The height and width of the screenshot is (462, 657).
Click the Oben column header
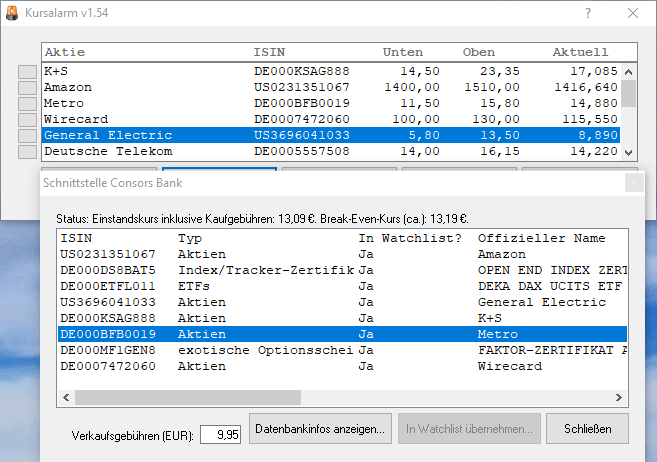pos(479,52)
